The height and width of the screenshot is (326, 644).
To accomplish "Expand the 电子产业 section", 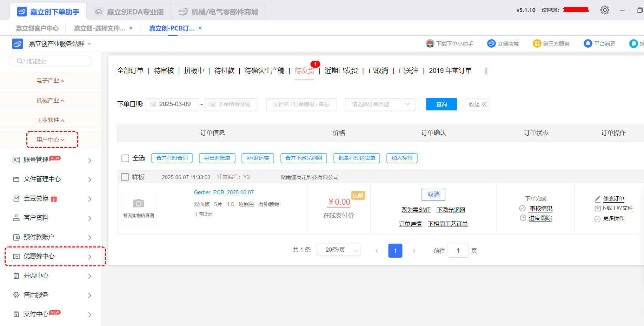I will (51, 81).
